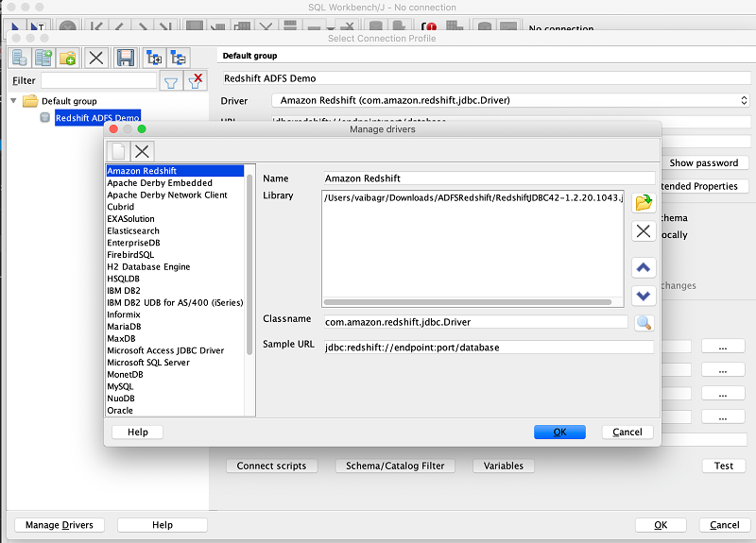Clear the profile filter with the red X funnel
The image size is (756, 543).
click(196, 81)
